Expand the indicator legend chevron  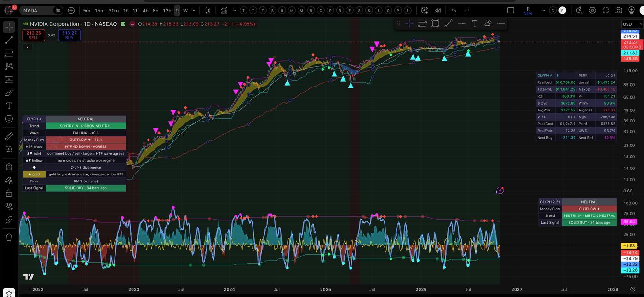point(27,47)
